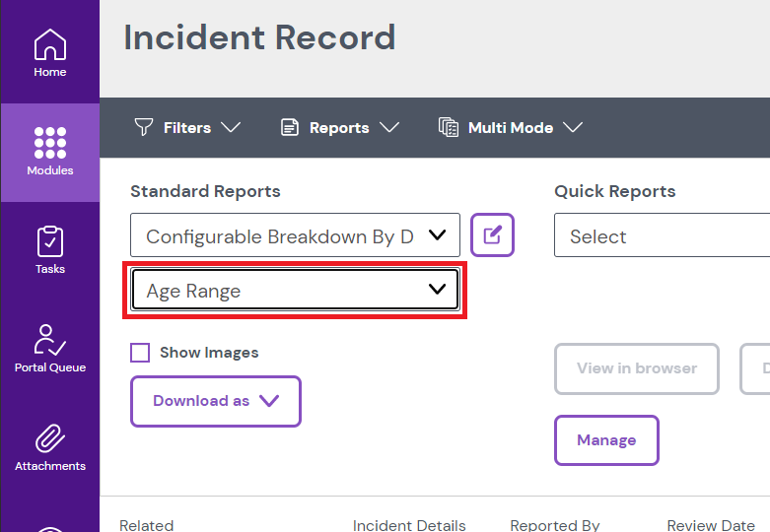Expand the Configurable Breakdown report dropdown
The width and height of the screenshot is (770, 532).
pos(295,235)
